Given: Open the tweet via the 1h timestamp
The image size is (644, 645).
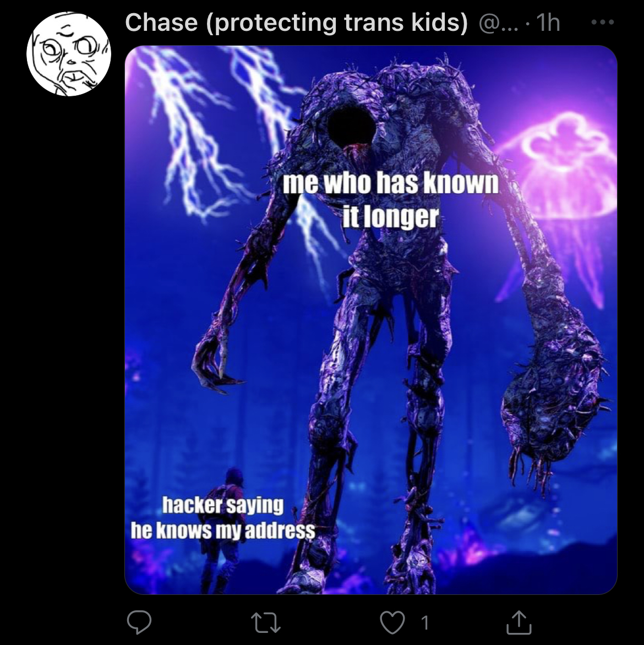Looking at the screenshot, I should click(x=549, y=23).
